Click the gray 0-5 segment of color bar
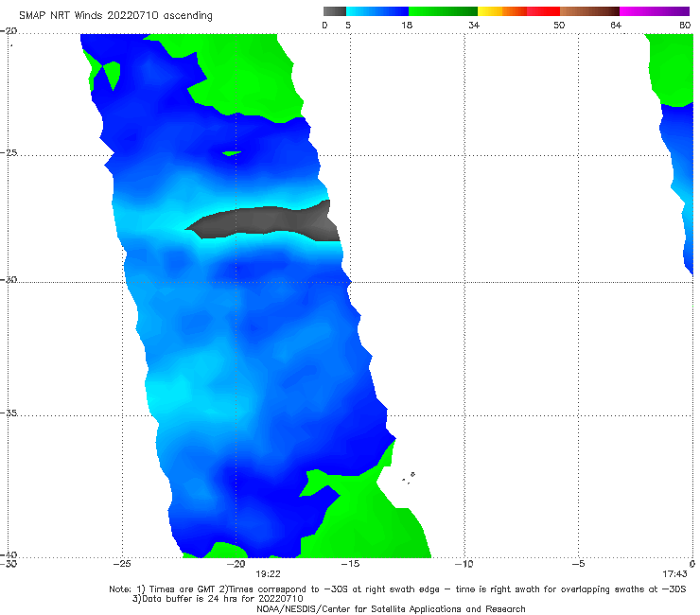This screenshot has width=700, height=615. coord(335,11)
